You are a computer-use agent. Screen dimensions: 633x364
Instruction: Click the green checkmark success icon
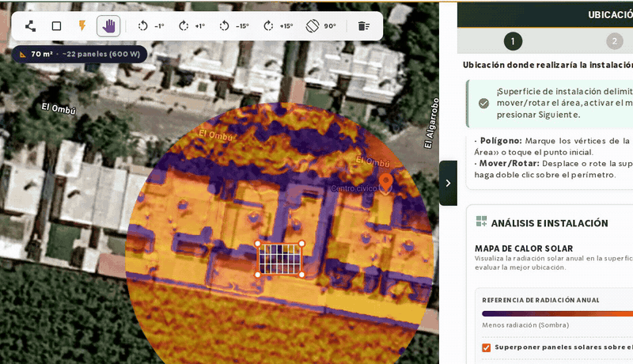(x=483, y=104)
